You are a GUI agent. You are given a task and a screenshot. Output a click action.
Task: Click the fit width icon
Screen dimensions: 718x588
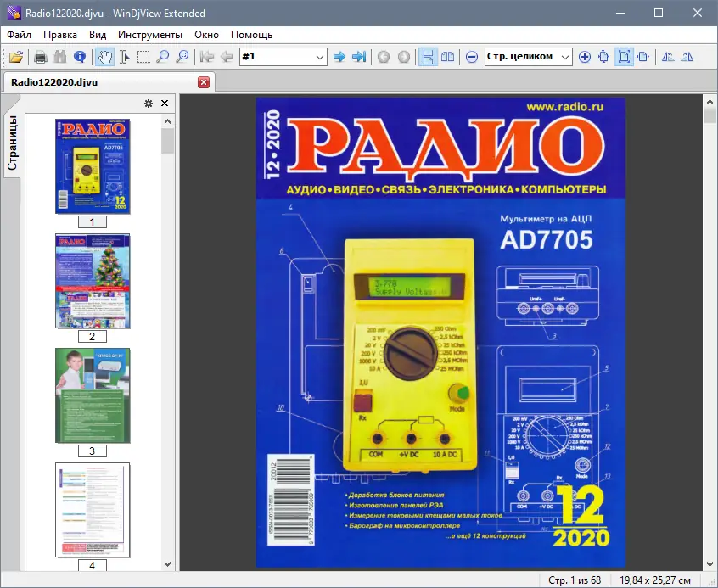point(643,57)
